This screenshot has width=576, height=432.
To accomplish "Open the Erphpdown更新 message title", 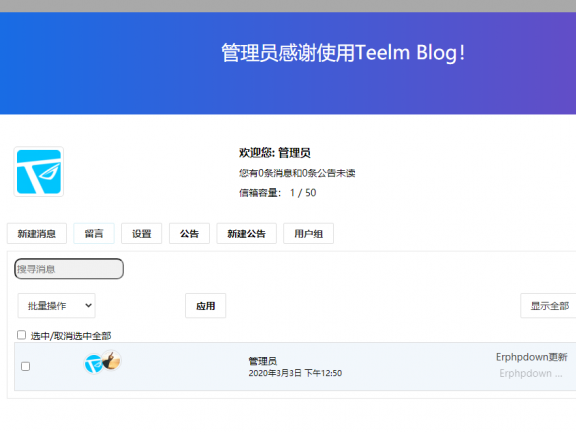I will [x=531, y=357].
